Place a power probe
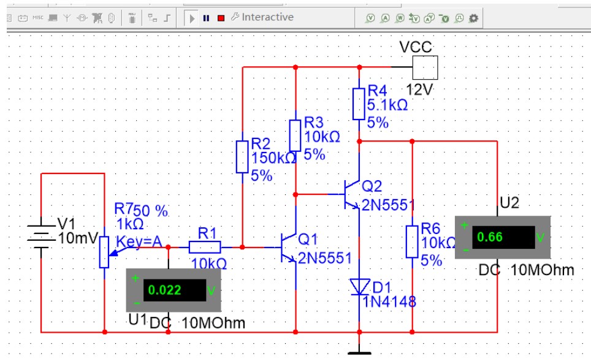Viewport: 591px width, 364px height. pos(400,18)
